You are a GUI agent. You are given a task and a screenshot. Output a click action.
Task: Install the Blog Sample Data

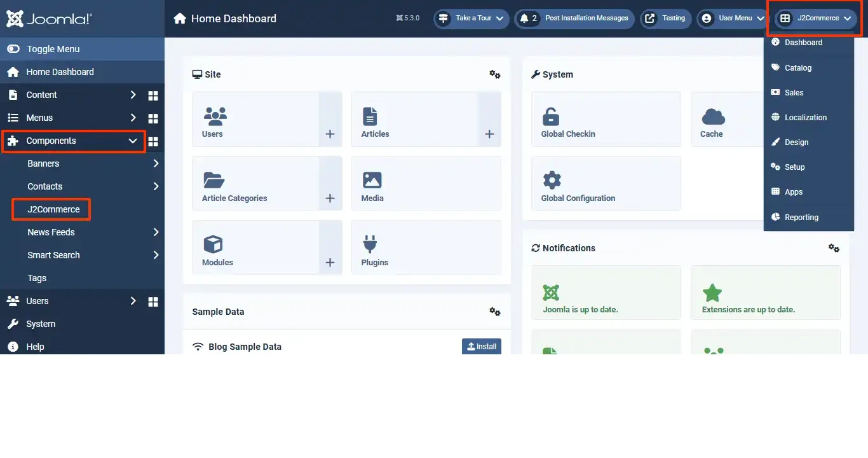[x=482, y=347]
